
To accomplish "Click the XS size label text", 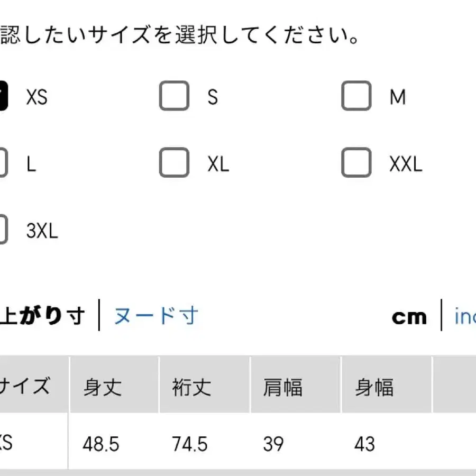I will click(x=36, y=97).
